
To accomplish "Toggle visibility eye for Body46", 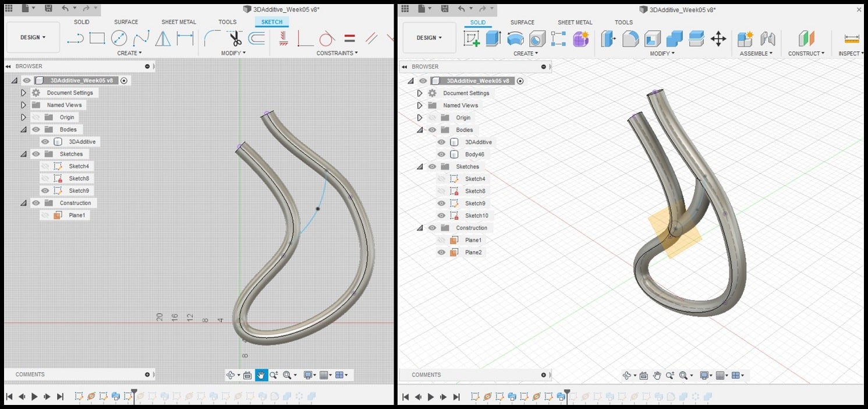I will pos(441,154).
